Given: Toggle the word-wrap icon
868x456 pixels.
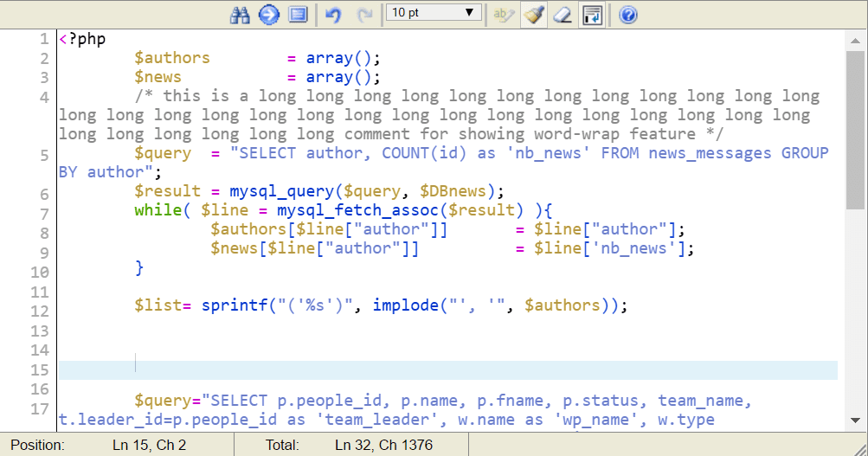Looking at the screenshot, I should pos(593,15).
